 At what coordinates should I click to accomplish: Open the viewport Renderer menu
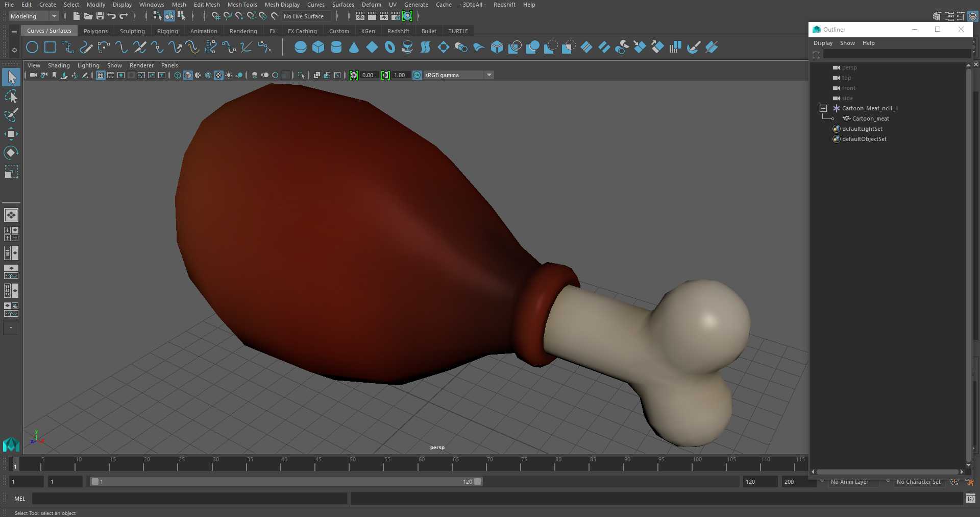141,65
